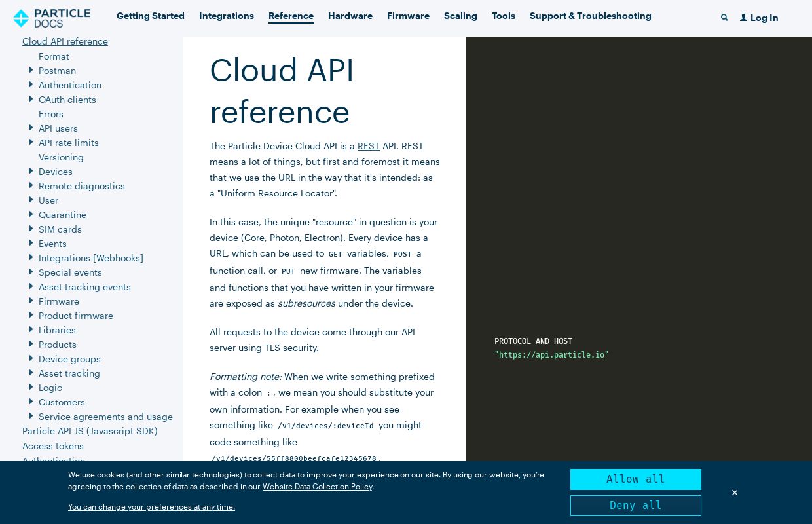Open the Getting Started menu

click(x=151, y=16)
